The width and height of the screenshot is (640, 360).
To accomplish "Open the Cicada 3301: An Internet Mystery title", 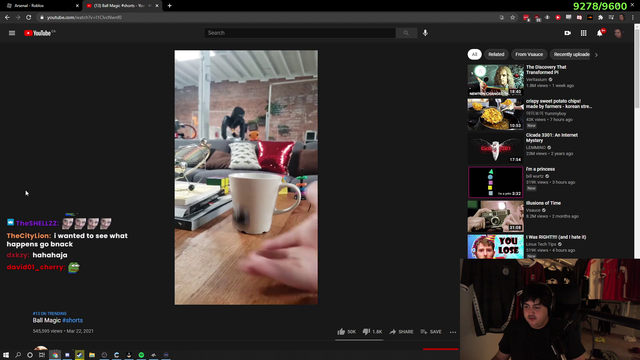I will 551,138.
